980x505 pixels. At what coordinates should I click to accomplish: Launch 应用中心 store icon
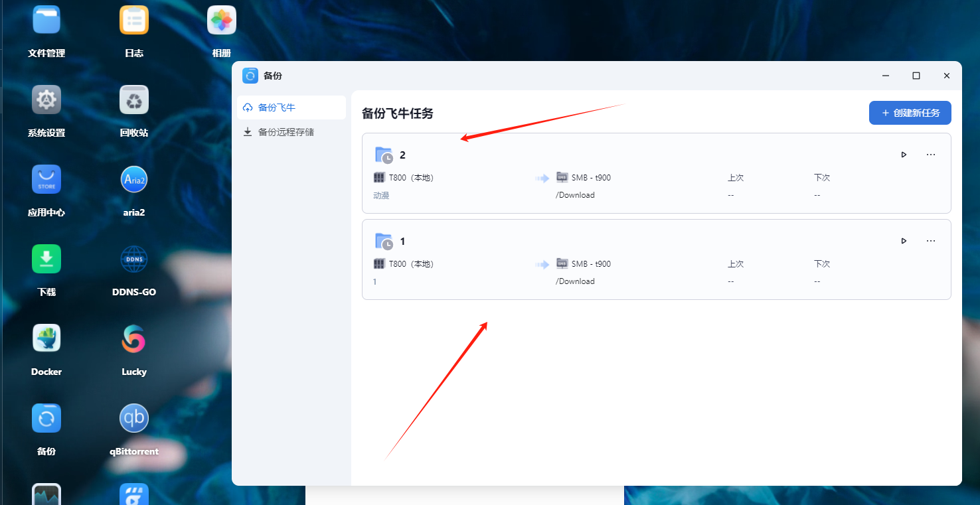point(46,179)
